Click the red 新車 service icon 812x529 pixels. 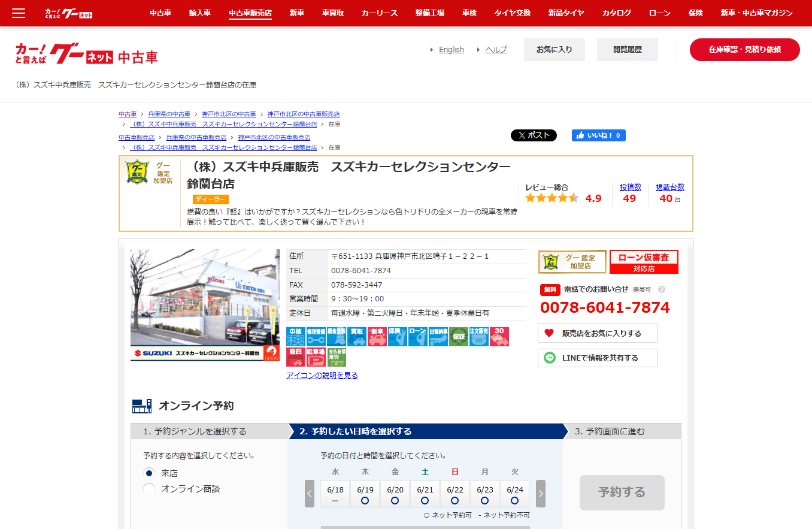click(x=377, y=337)
